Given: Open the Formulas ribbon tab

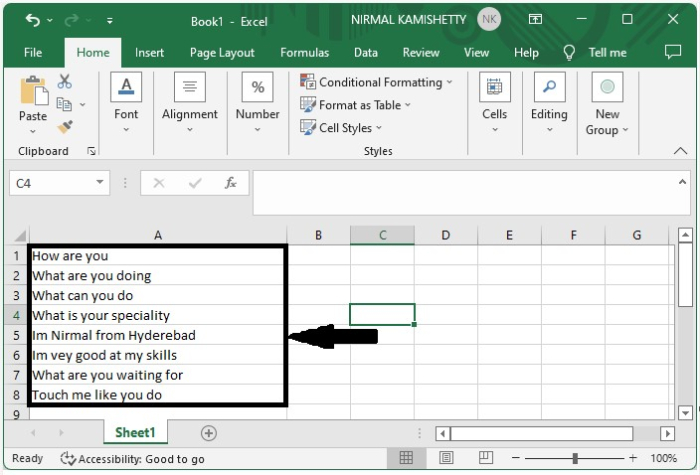Looking at the screenshot, I should click(304, 53).
